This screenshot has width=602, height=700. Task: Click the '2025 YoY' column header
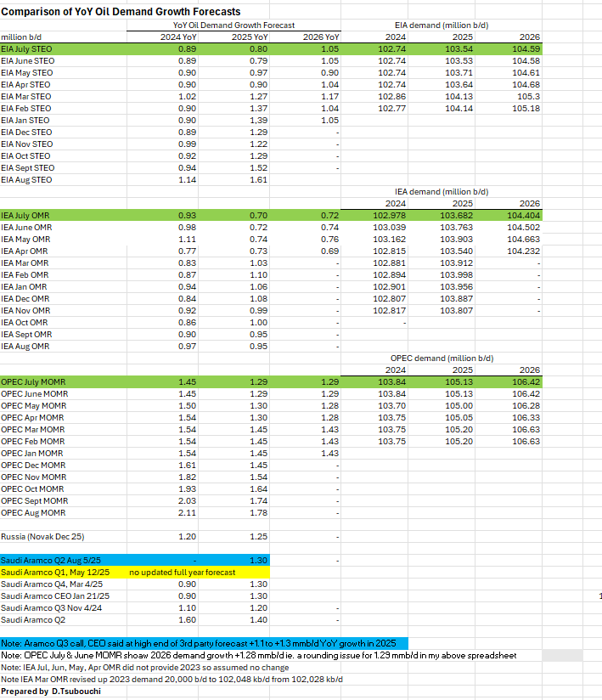250,37
